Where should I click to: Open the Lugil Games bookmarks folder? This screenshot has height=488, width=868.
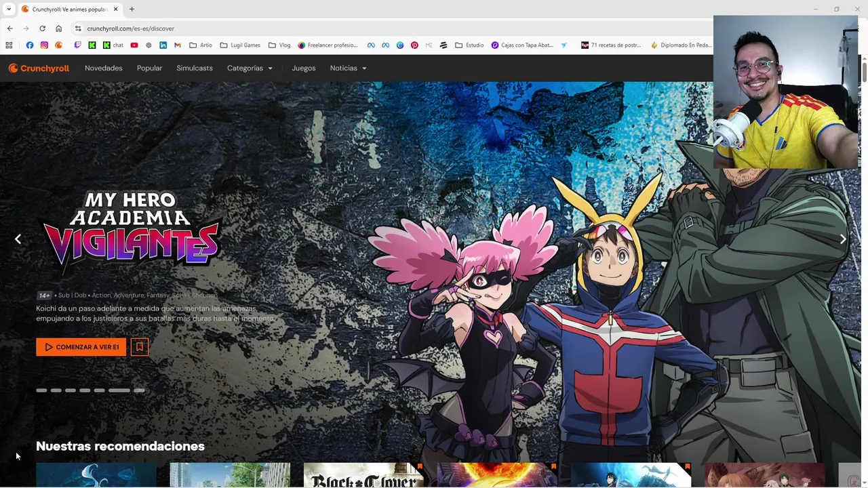240,45
